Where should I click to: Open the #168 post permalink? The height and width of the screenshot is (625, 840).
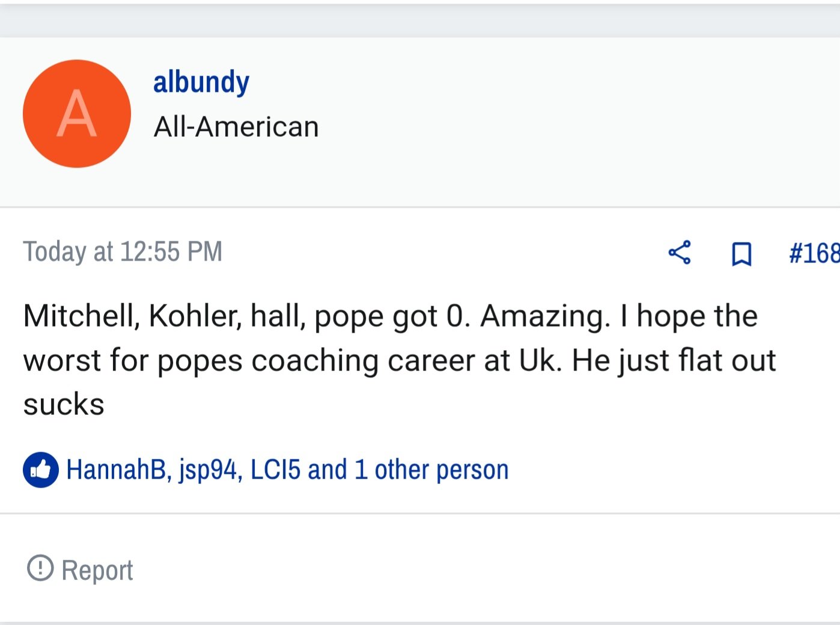click(x=814, y=253)
